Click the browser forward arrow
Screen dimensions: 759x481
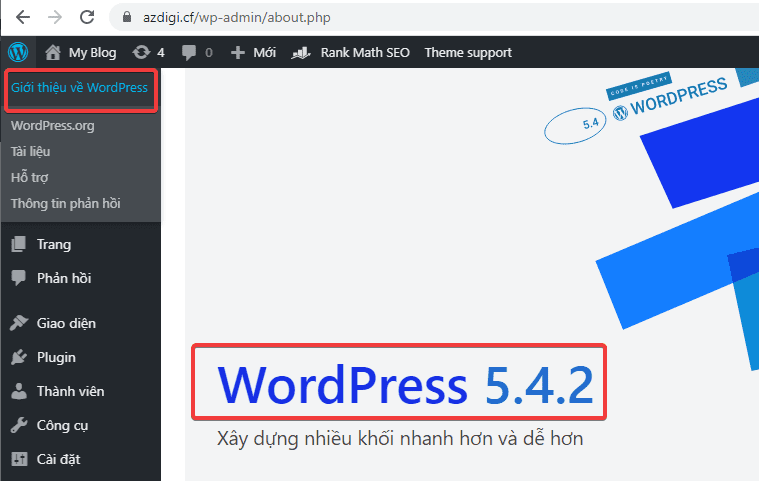coord(55,17)
